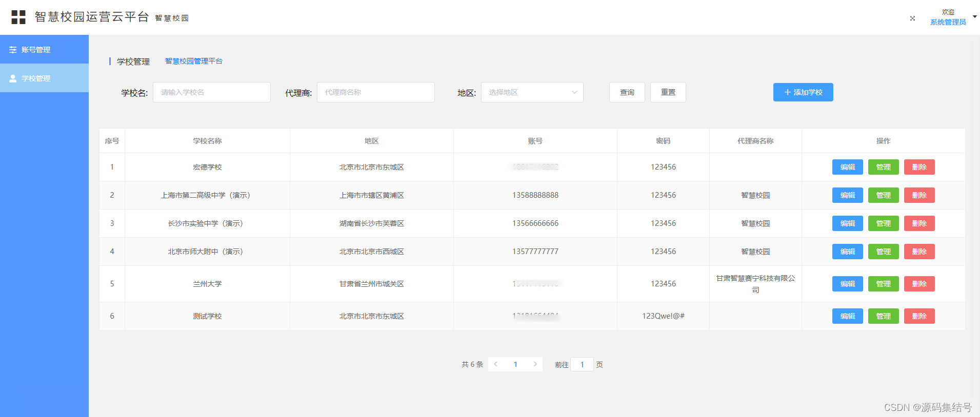The image size is (980, 417).
Task: Delete the 兰州大学 row
Action: click(x=919, y=284)
